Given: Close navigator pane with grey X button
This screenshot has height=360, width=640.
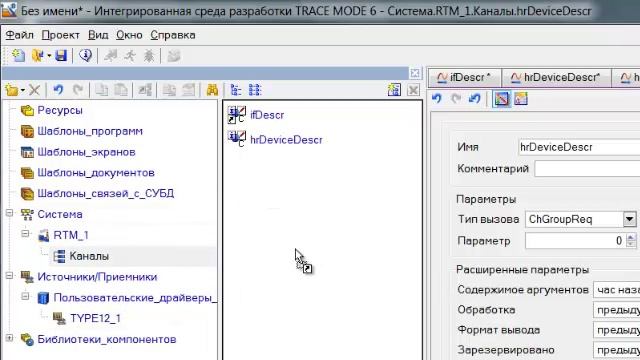Looking at the screenshot, I should (x=413, y=90).
